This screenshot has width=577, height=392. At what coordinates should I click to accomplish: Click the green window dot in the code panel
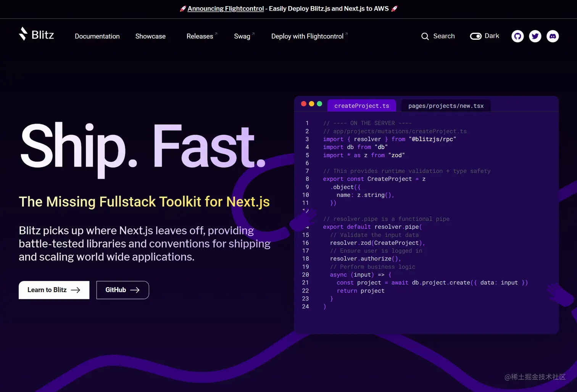[319, 104]
